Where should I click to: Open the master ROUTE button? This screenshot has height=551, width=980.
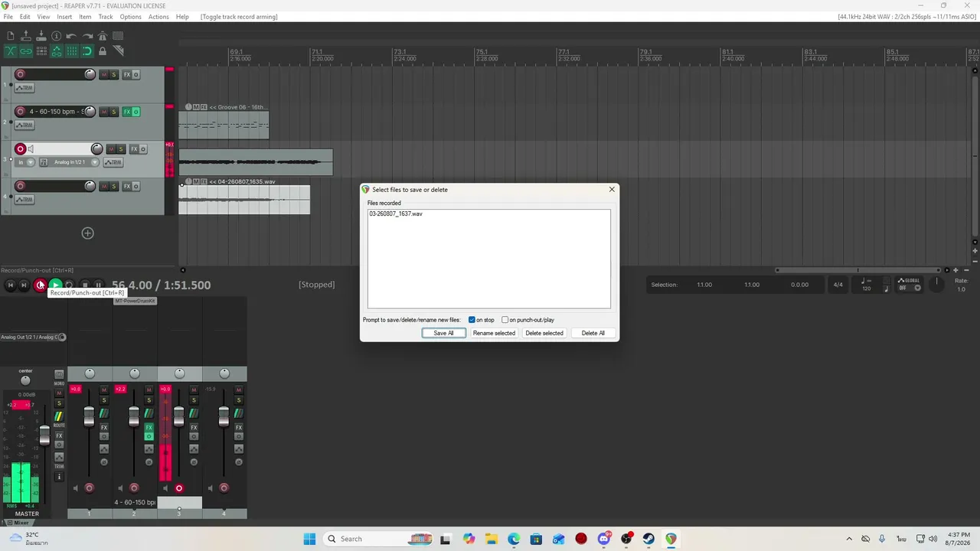[59, 416]
